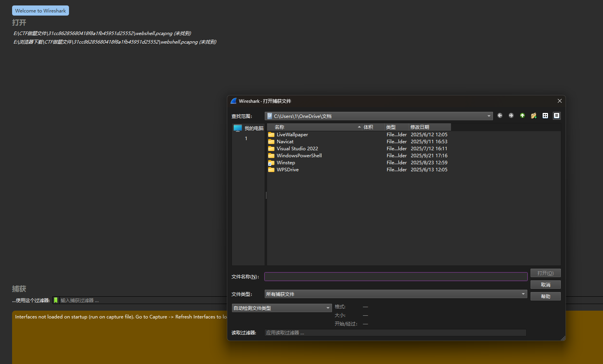Sort files by 名称 column
Screen dimensions: 603x364
coord(315,127)
